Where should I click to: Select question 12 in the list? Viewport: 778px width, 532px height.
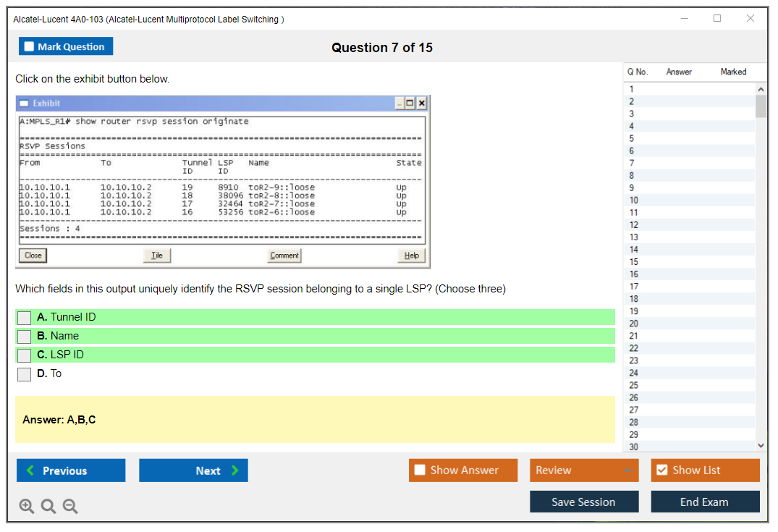(634, 225)
